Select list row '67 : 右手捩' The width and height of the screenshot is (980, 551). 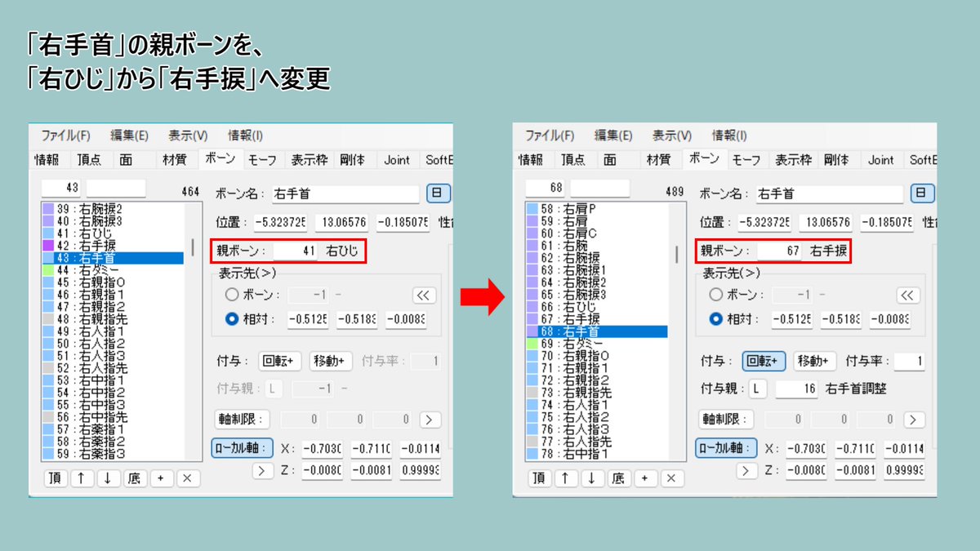point(596,319)
